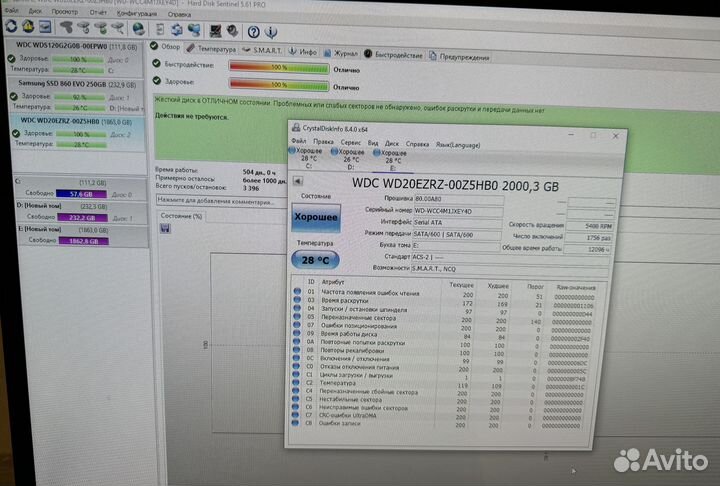720x486 pixels.
Task: Select the Samsung SSD 860 EVO 250GB disk
Action: (77, 95)
